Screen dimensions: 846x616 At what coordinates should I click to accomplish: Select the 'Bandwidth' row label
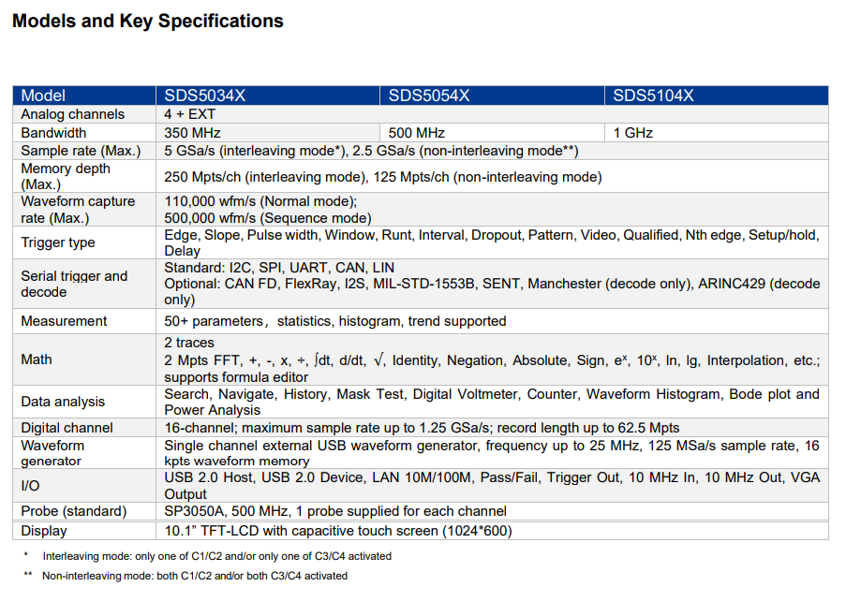[x=53, y=133]
